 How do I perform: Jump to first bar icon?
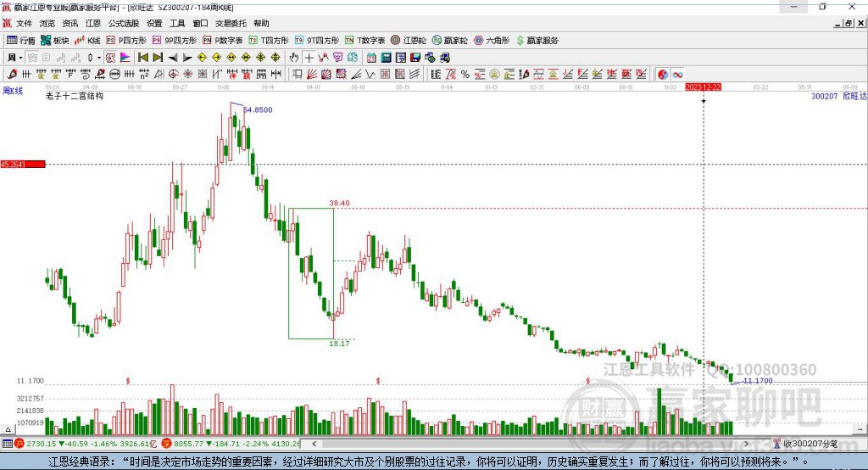[142, 58]
